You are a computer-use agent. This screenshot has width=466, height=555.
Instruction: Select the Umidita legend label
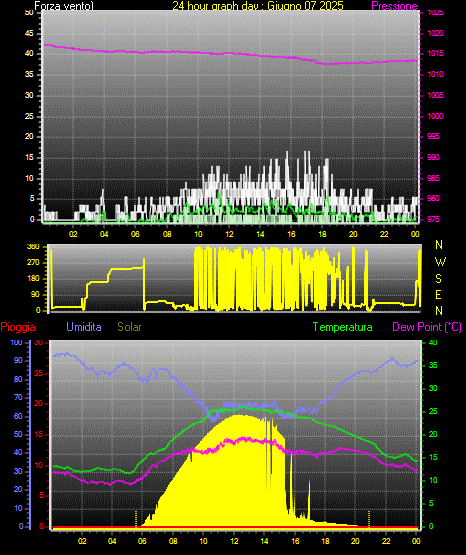84,327
